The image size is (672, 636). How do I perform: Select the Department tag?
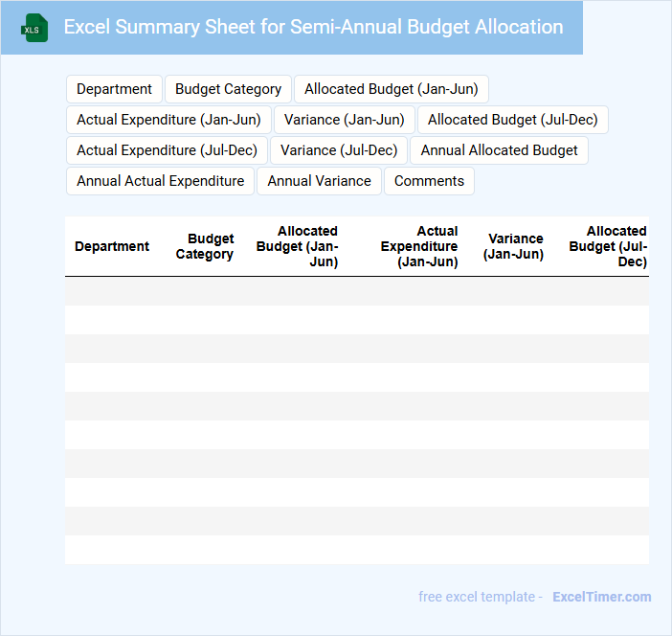114,89
